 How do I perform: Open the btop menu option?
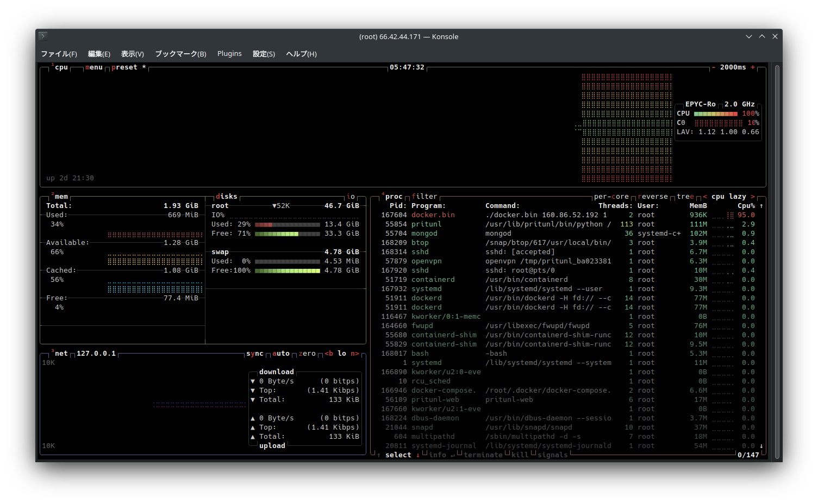(x=94, y=67)
